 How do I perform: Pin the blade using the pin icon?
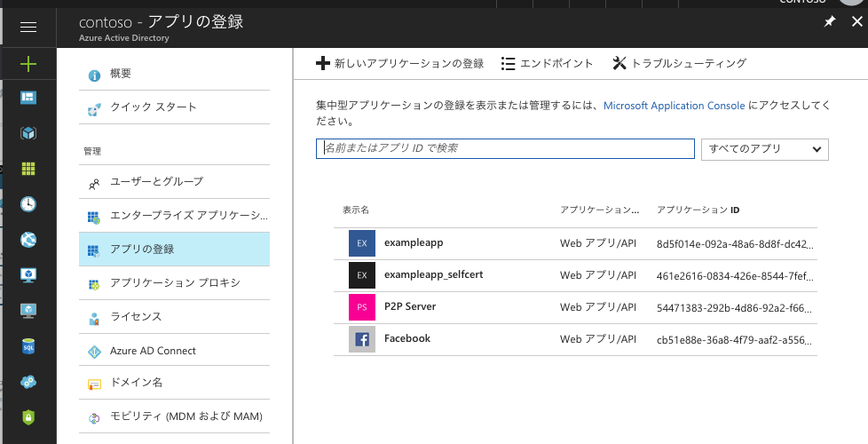[829, 21]
